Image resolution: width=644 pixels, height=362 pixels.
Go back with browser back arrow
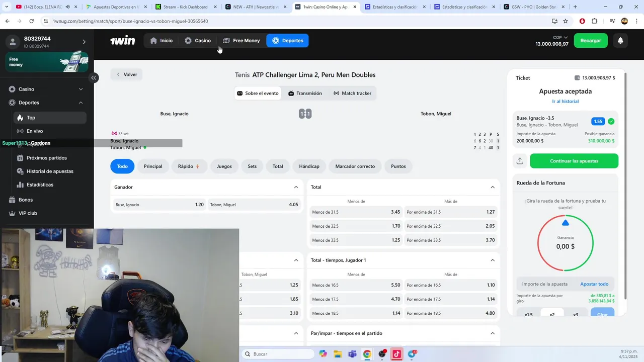coord(7,21)
